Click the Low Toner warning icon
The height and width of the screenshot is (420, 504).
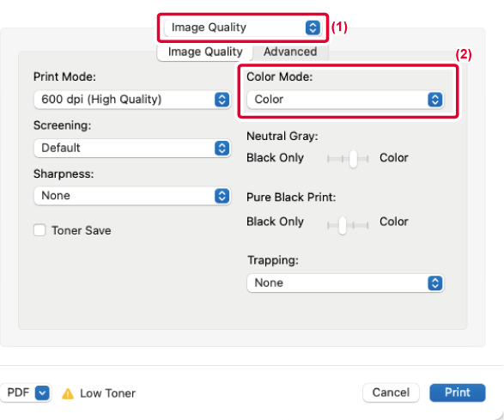click(x=68, y=393)
